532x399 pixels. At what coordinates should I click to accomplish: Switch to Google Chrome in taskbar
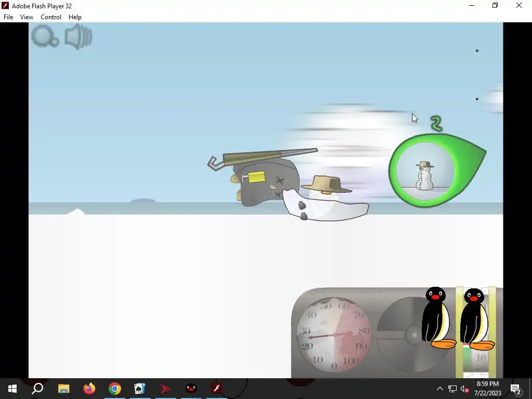click(115, 389)
